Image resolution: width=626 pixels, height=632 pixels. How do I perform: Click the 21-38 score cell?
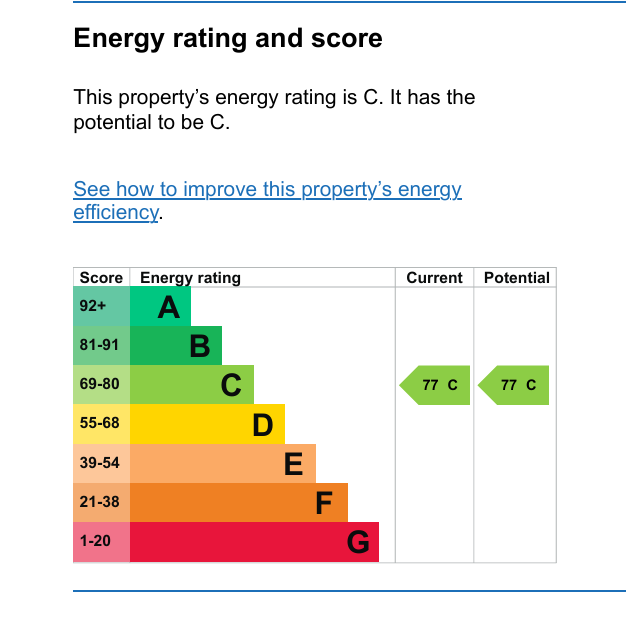[x=102, y=503]
